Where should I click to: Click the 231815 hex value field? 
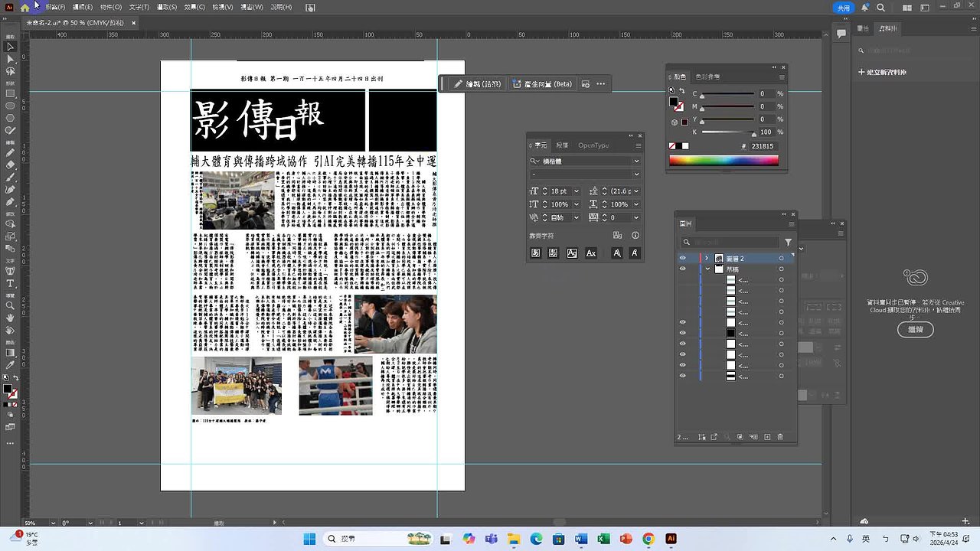(x=762, y=145)
